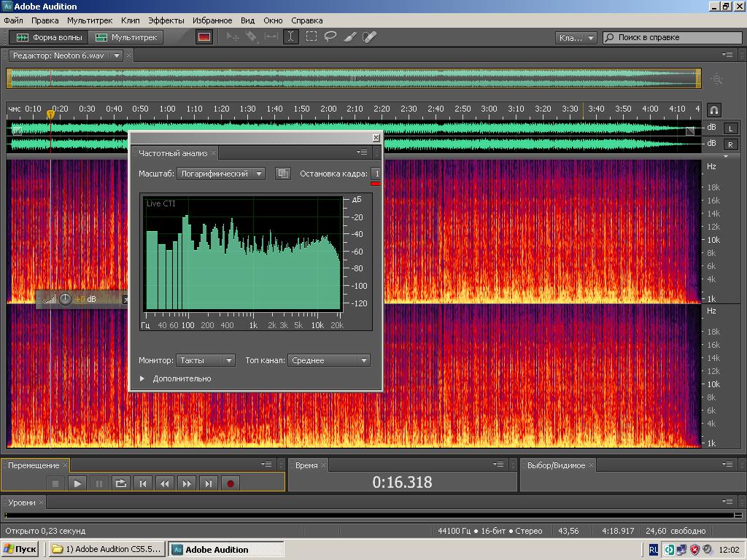Select the Marquee selection tool

[311, 37]
